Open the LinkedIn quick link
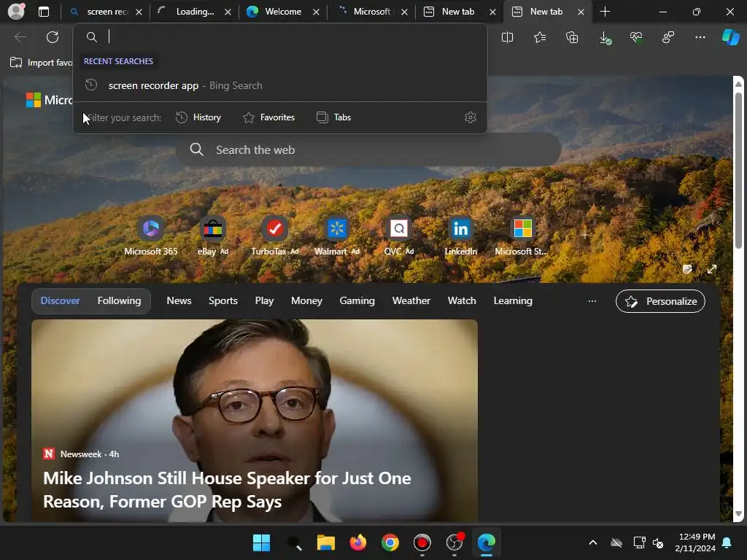 click(461, 236)
